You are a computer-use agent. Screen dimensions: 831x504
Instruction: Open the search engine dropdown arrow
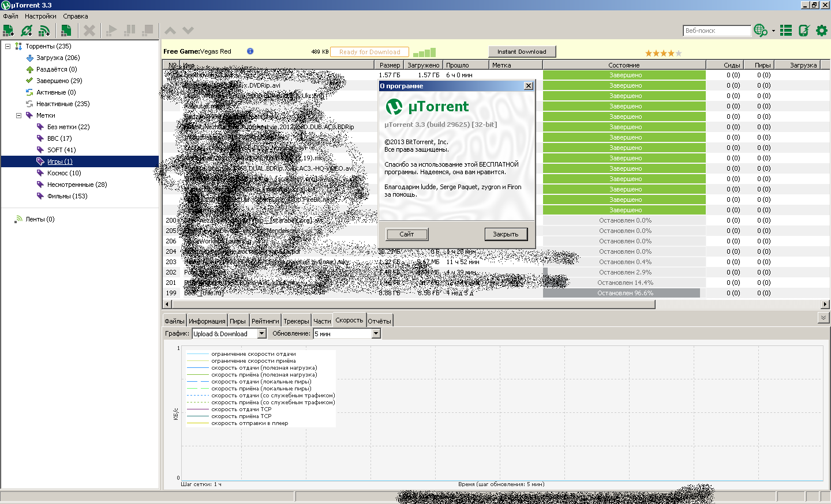(773, 31)
